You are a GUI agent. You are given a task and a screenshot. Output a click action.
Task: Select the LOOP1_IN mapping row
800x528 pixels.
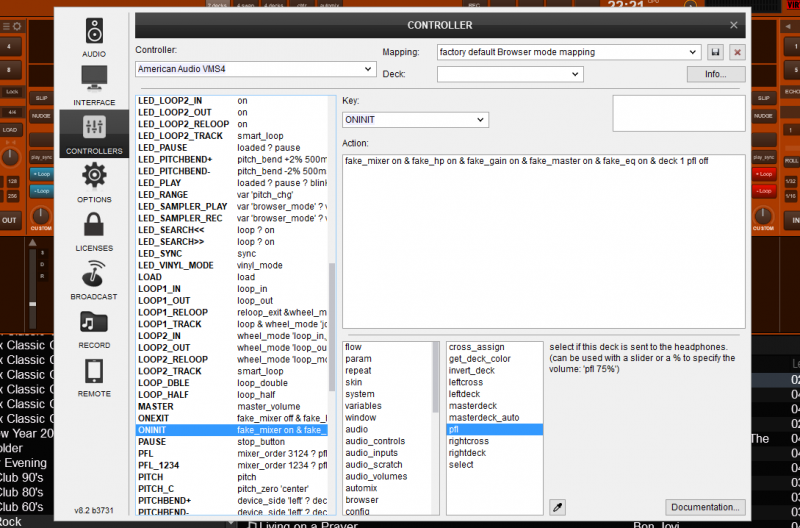[232, 289]
